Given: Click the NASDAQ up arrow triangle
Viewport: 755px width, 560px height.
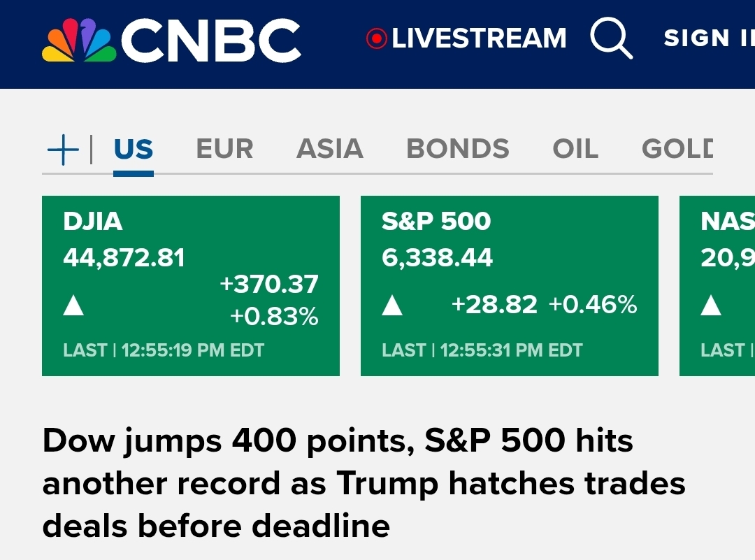Looking at the screenshot, I should (x=711, y=306).
